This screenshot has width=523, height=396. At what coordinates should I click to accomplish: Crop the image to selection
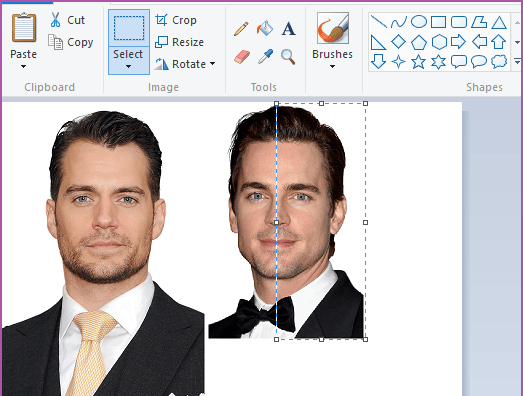pos(176,20)
